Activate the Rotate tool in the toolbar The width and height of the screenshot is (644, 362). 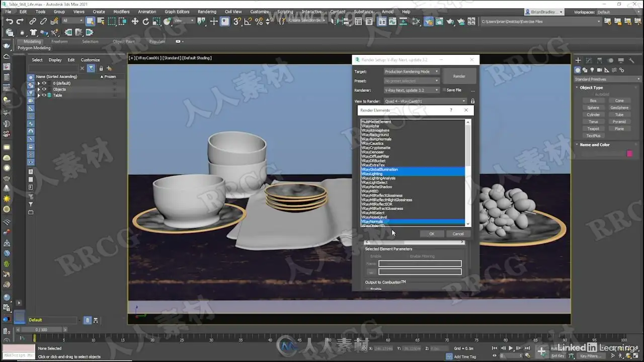point(145,21)
